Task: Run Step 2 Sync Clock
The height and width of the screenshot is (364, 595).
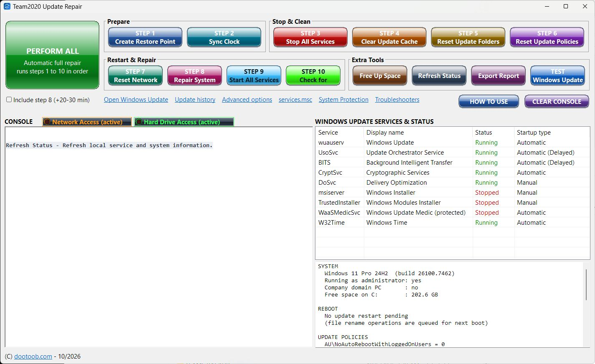Action: pos(224,38)
